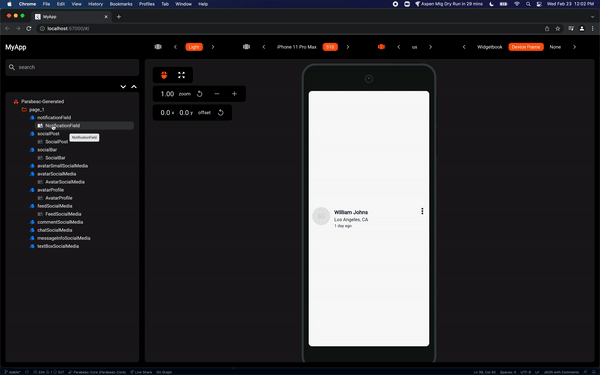Open the Window menu
Viewport: 600px width, 375px height.
coord(183,4)
